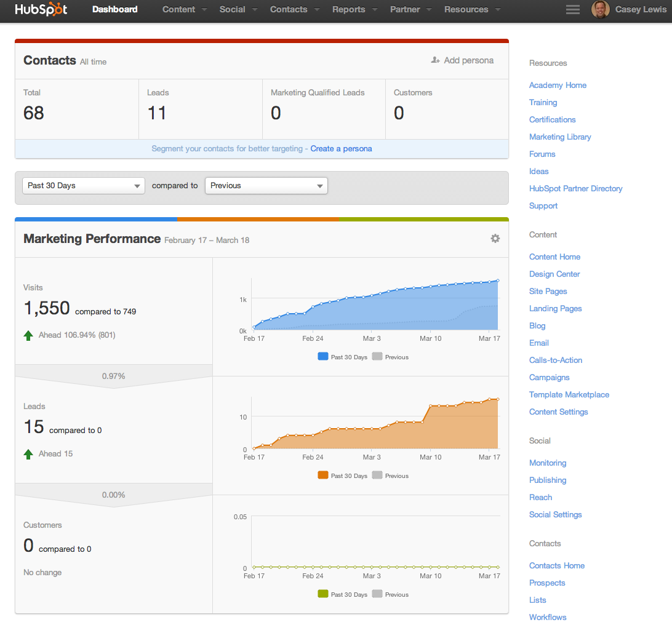
Task: Open Certifications link
Action: [x=552, y=119]
